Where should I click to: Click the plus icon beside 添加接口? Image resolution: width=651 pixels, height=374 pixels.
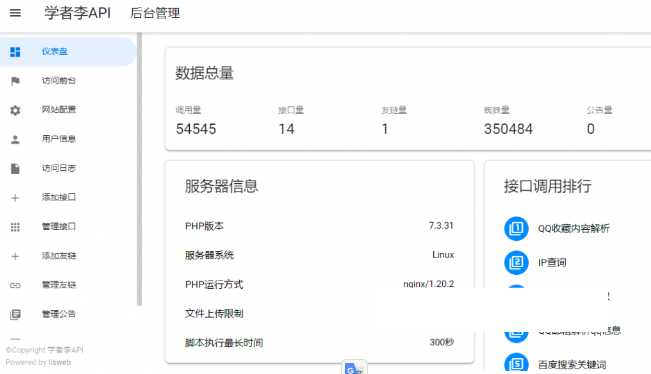click(15, 198)
